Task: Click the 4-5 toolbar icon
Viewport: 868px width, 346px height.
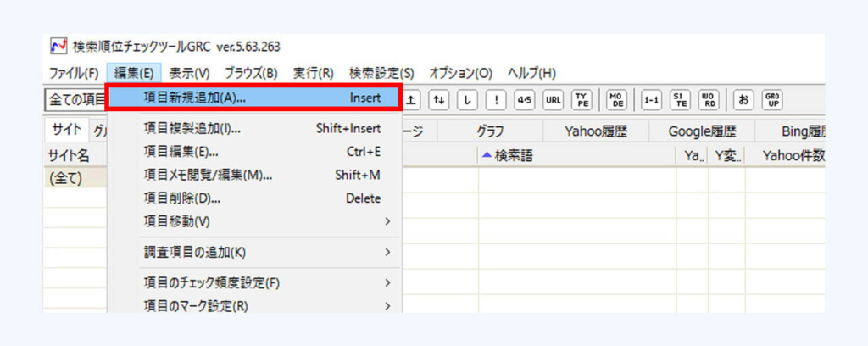Action: pyautogui.click(x=524, y=100)
